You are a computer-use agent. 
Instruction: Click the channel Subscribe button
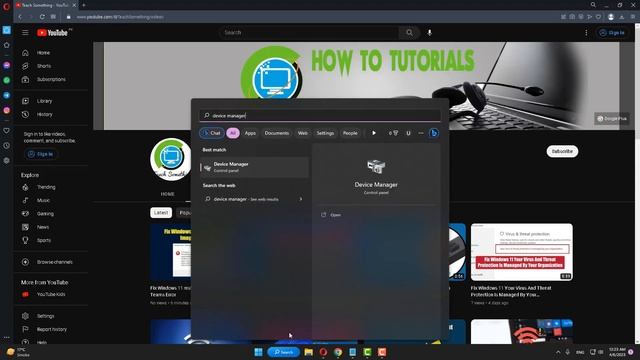click(562, 151)
